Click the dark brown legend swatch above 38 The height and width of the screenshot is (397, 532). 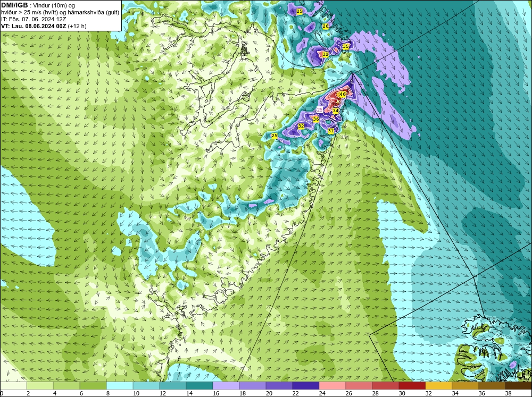pos(518,385)
